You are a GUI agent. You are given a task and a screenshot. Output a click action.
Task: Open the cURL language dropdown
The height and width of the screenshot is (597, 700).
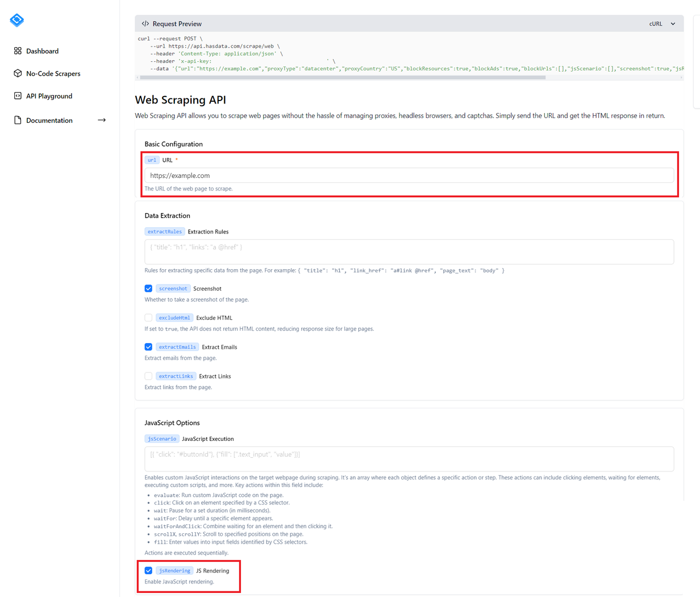click(663, 24)
